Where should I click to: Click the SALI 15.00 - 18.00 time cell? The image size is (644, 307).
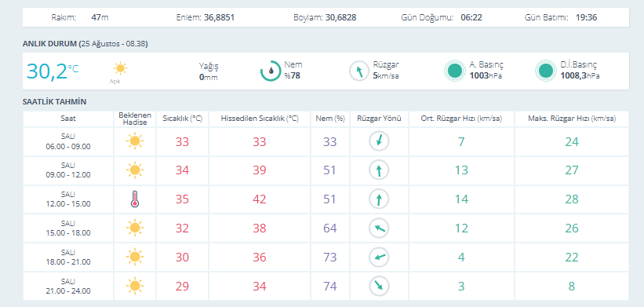coord(68,228)
